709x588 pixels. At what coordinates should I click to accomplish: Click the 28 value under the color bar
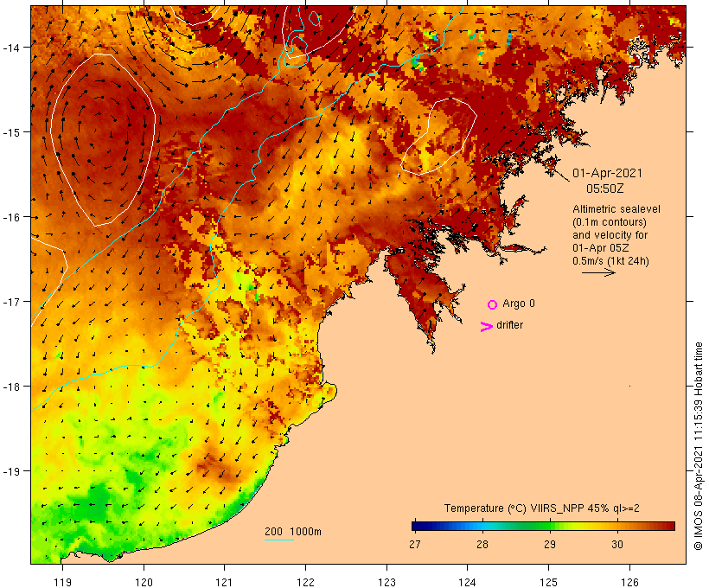[482, 545]
